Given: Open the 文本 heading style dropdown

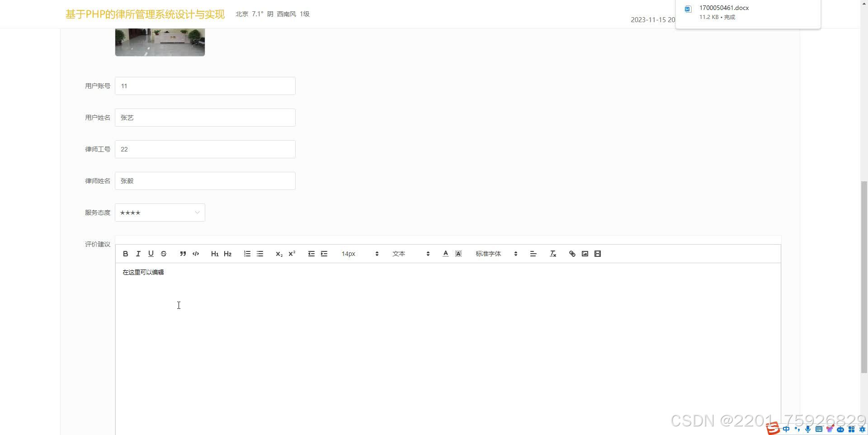Looking at the screenshot, I should pos(411,254).
